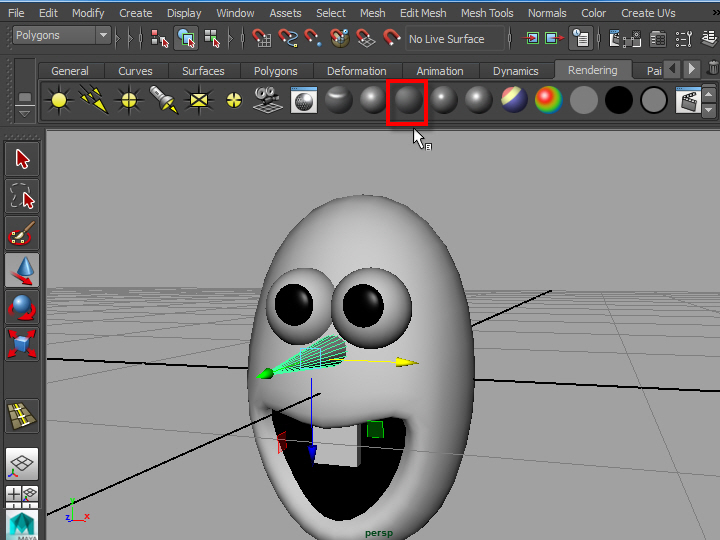Click the render clapperboard shelf button
The width and height of the screenshot is (720, 540).
pyautogui.click(x=687, y=100)
